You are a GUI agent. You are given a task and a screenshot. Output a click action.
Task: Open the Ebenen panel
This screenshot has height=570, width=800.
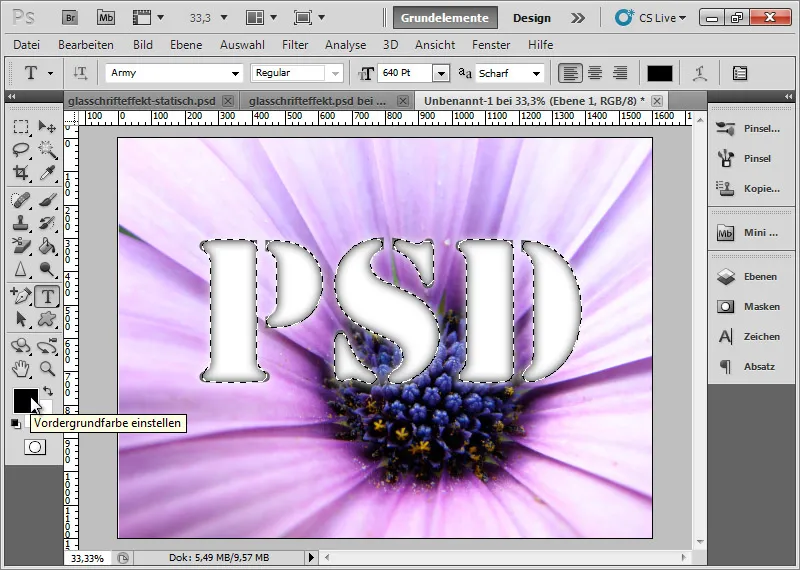coord(748,277)
